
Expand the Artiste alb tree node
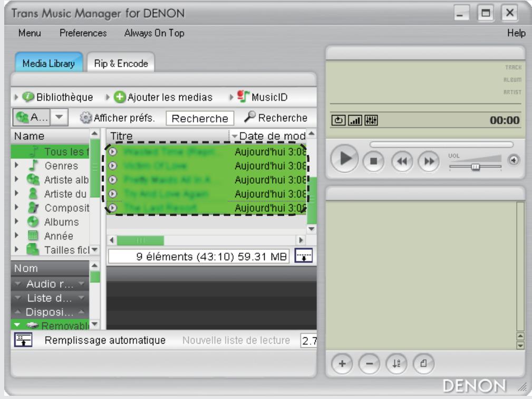pyautogui.click(x=16, y=179)
